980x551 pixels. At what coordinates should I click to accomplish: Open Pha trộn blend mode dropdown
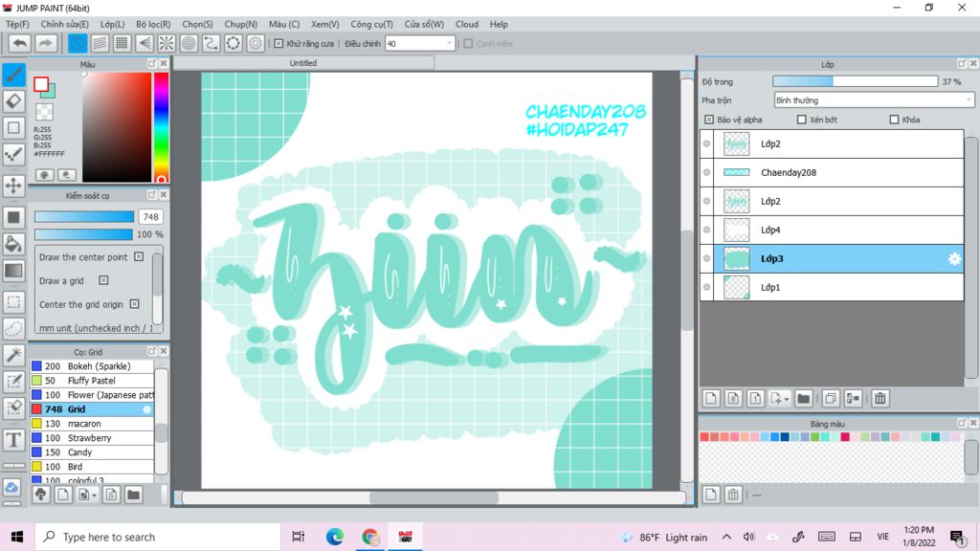(874, 99)
